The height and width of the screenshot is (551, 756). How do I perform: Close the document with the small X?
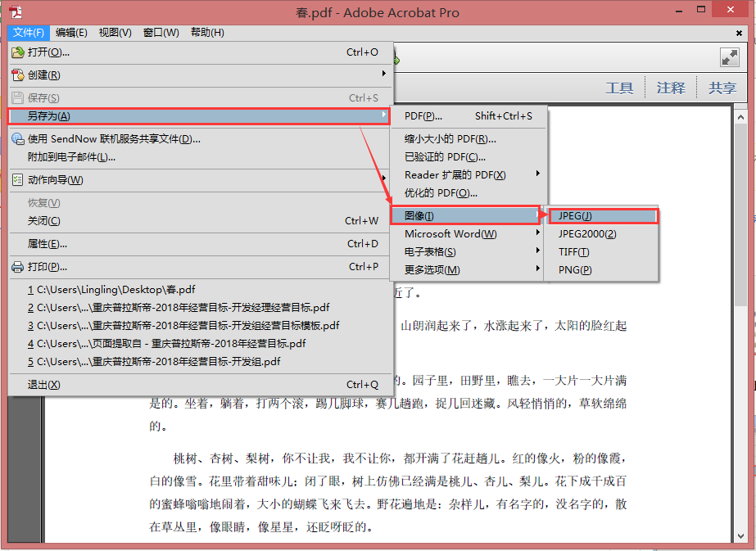pyautogui.click(x=739, y=33)
